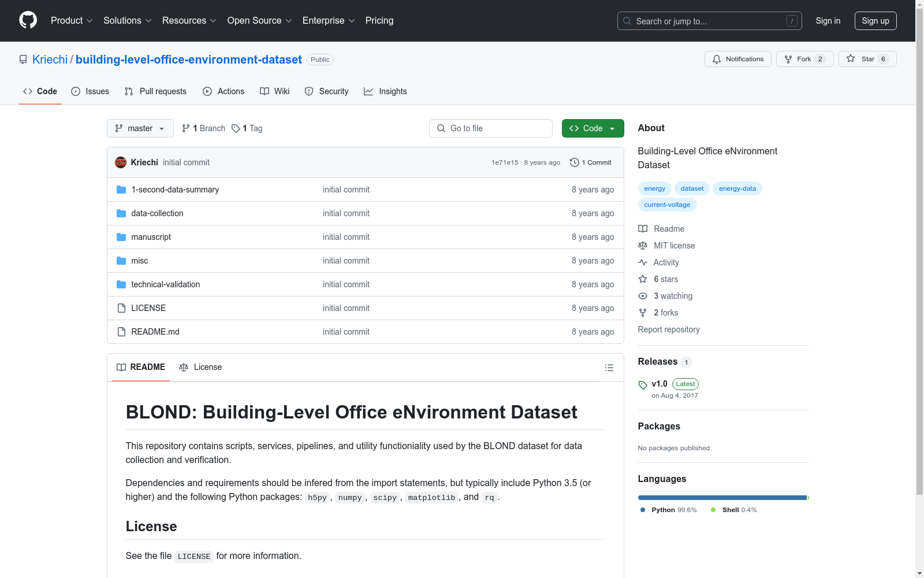The height and width of the screenshot is (578, 924).
Task: Click the Kriechi avatar in commit row
Action: [x=121, y=162]
